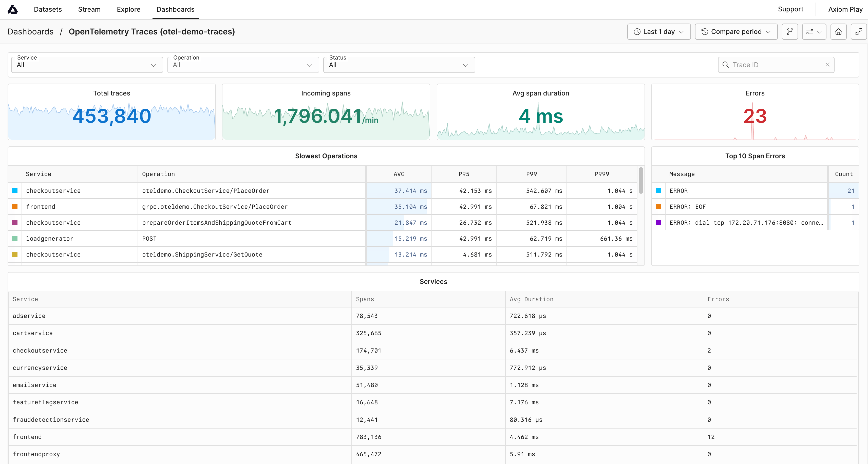The width and height of the screenshot is (868, 464).
Task: Click the Axiom Play link
Action: click(845, 9)
